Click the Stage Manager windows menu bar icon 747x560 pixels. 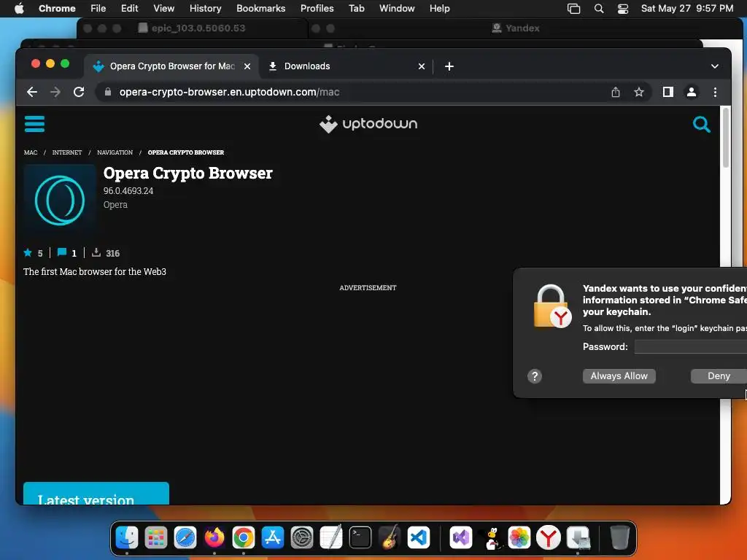pyautogui.click(x=573, y=9)
